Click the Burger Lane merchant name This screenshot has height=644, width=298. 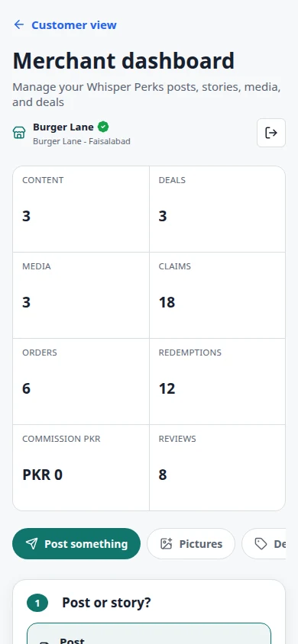tap(63, 127)
